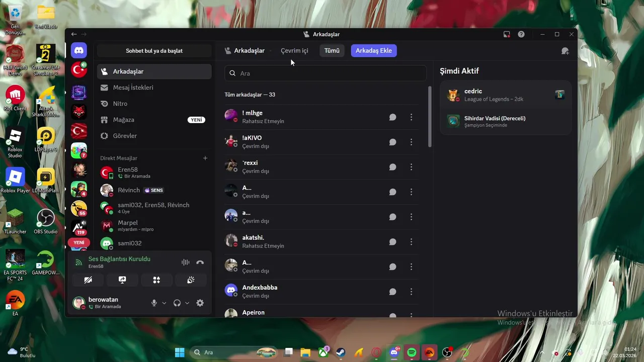Open more options for !aKIVO
The height and width of the screenshot is (362, 644).
(x=411, y=142)
